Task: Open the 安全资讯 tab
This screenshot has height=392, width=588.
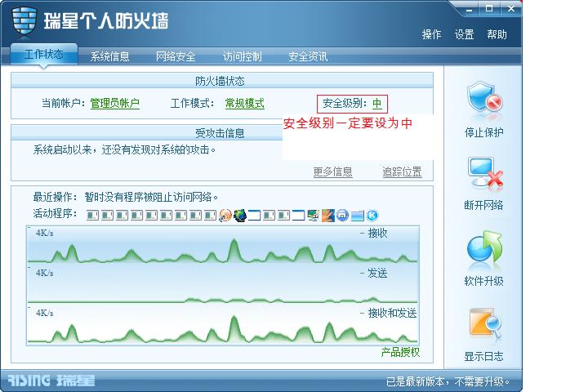Action: [x=308, y=56]
